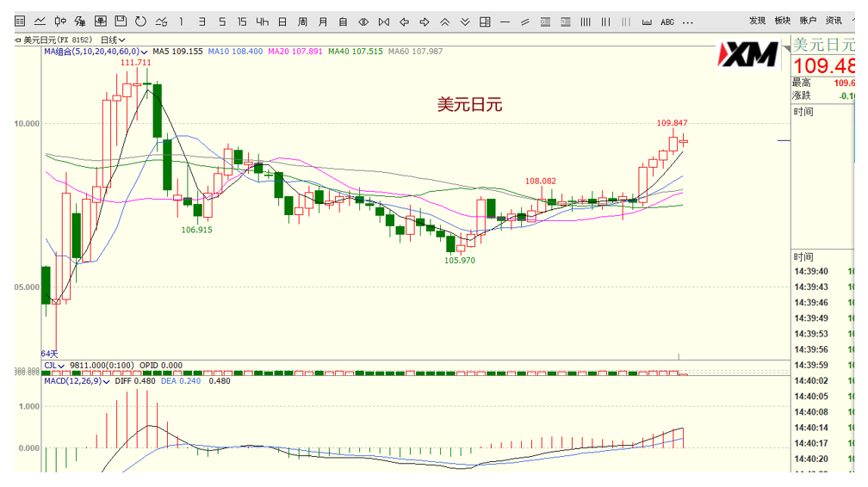Open the 资讯 menu

tap(834, 21)
